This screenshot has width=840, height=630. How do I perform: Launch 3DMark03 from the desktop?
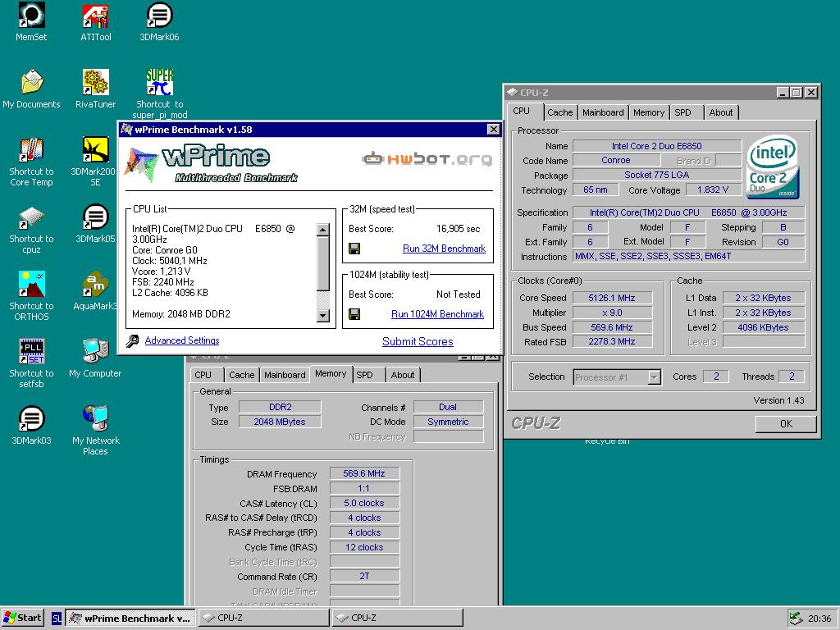[31, 418]
